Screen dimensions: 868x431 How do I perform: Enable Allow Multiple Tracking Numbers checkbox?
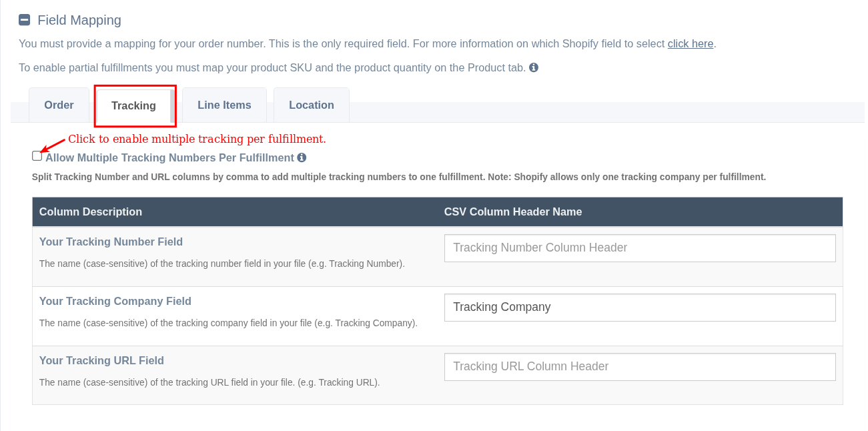37,156
